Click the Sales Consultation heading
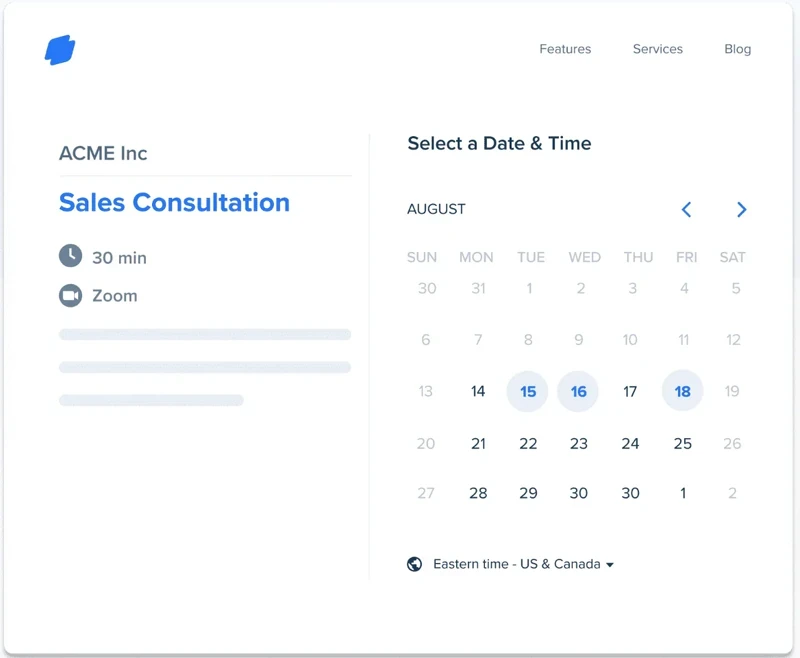This screenshot has height=658, width=800. [x=174, y=202]
